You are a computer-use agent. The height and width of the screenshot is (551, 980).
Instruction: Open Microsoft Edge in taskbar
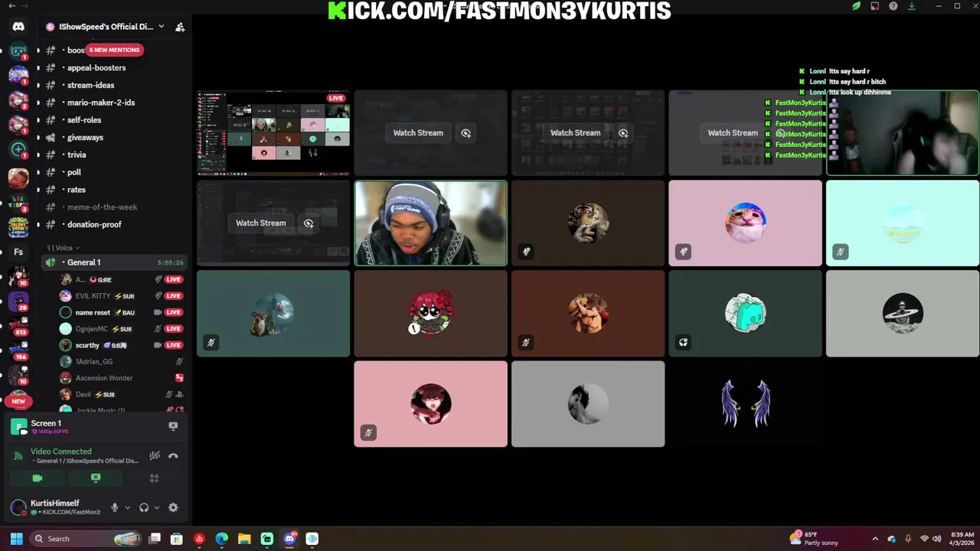coord(222,539)
